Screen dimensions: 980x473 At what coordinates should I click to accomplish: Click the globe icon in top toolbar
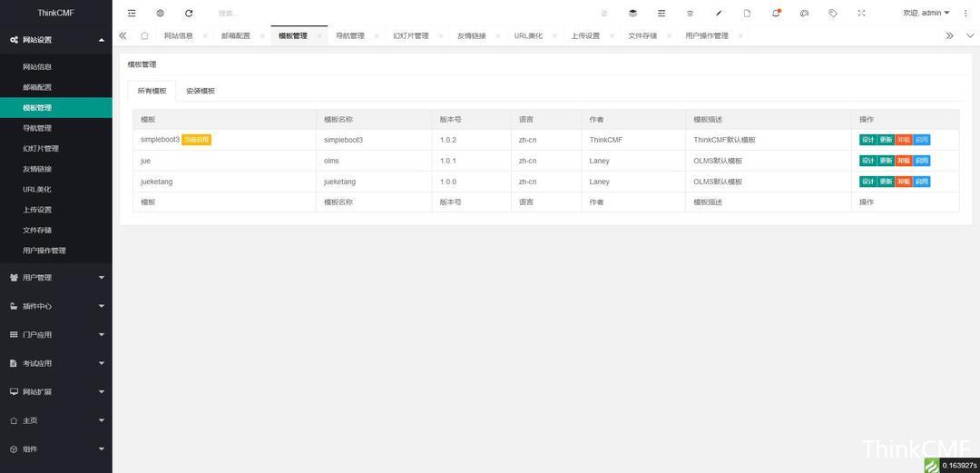[161, 13]
